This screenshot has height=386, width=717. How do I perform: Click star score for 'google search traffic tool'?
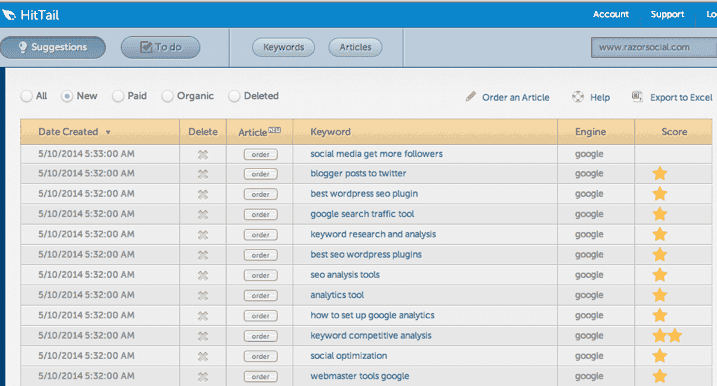coord(660,214)
